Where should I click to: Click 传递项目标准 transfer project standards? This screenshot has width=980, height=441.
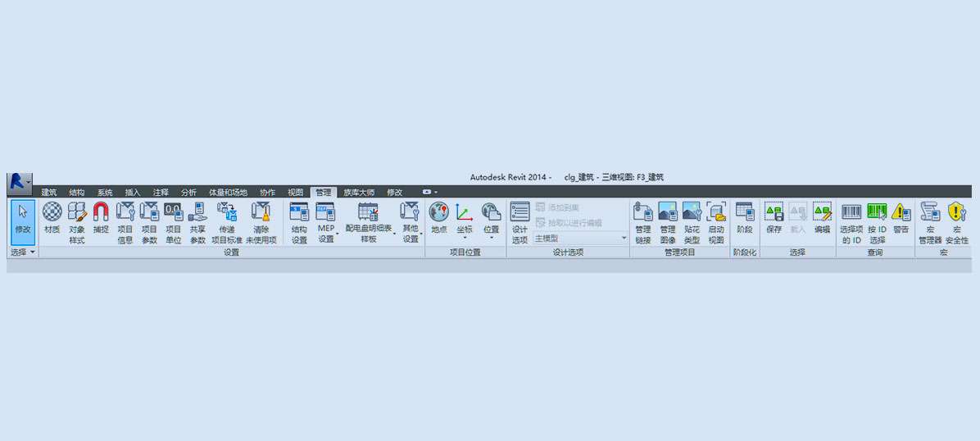tap(227, 223)
